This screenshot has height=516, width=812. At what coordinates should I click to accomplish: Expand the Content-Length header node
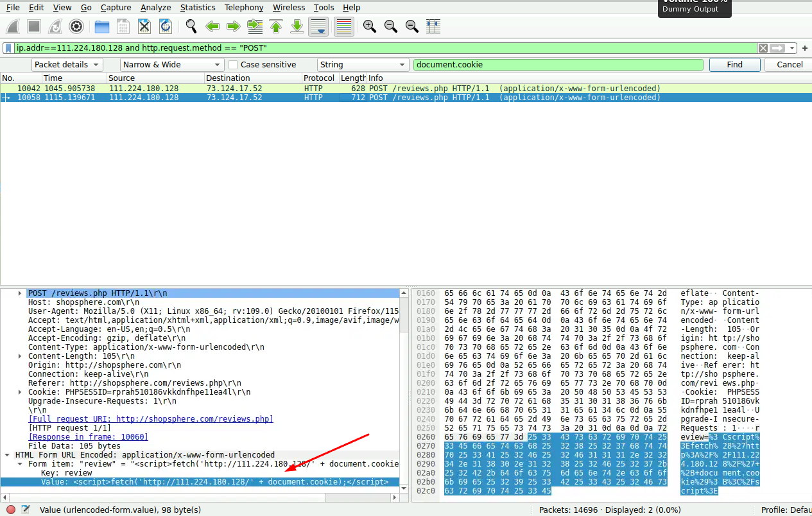click(x=20, y=356)
